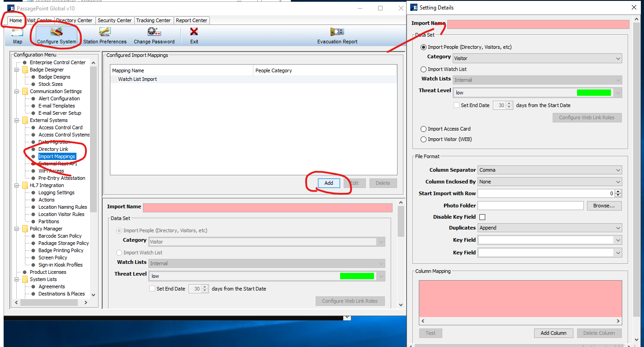Enable the Disable Key Field checkbox
This screenshot has height=347, width=644.
(x=482, y=217)
